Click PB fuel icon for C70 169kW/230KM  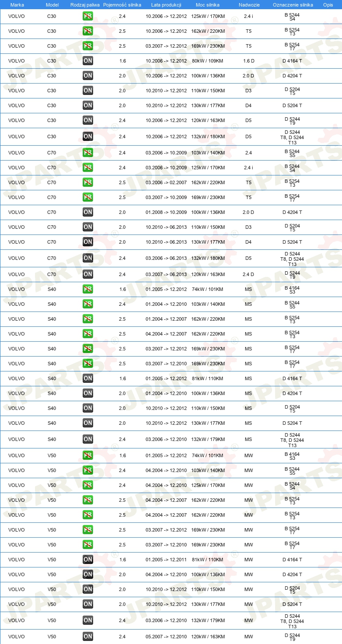pos(88,197)
